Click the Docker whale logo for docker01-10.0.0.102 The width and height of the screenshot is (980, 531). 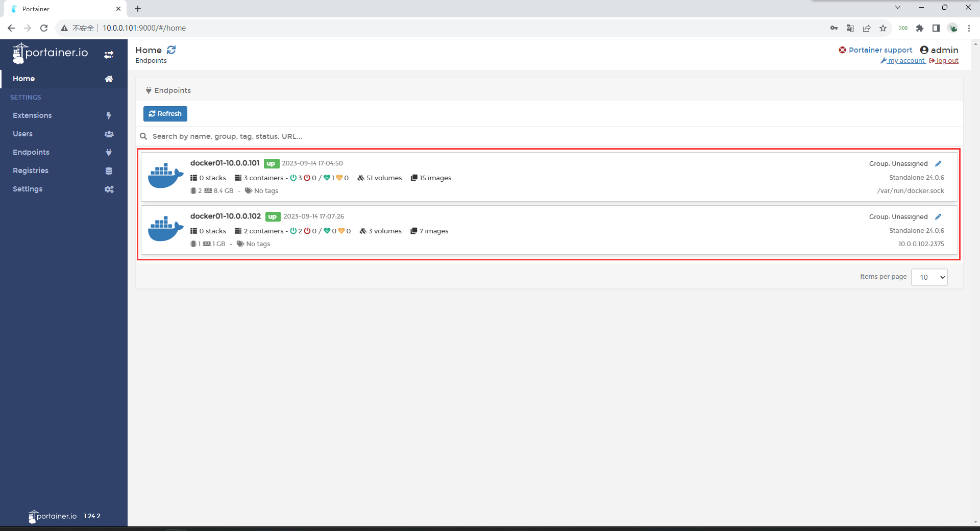165,229
